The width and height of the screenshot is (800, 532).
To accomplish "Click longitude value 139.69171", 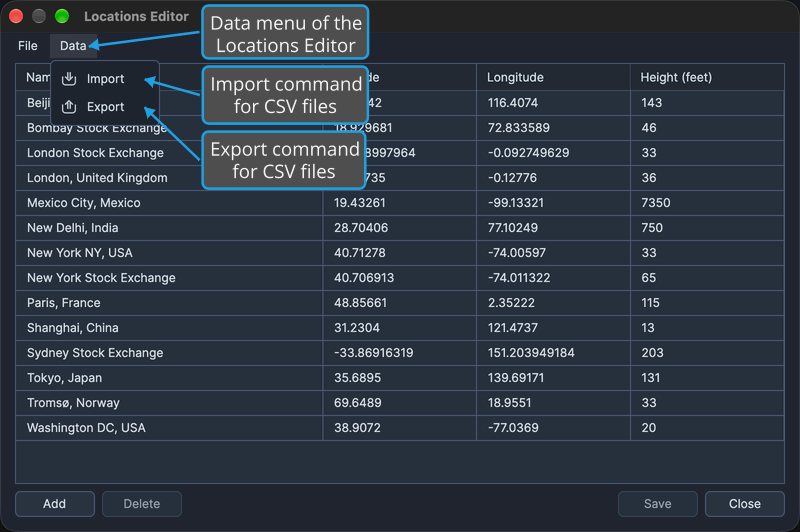I will (516, 378).
